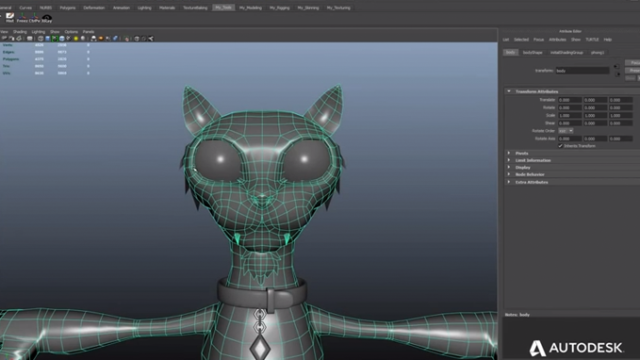Expand the Pivots section
This screenshot has height=360, width=640.
[x=509, y=153]
